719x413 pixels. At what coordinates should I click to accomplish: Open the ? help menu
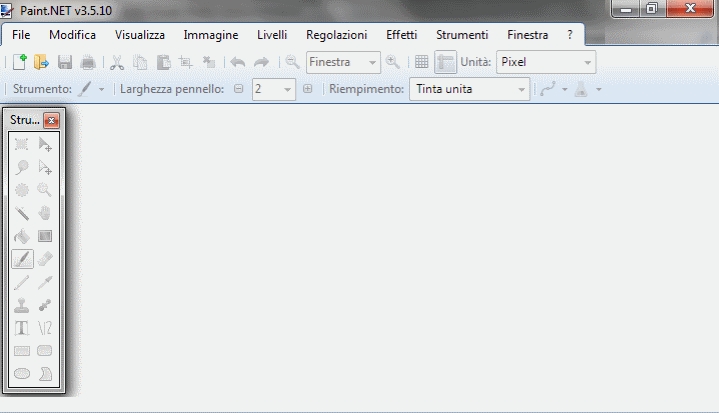(570, 35)
